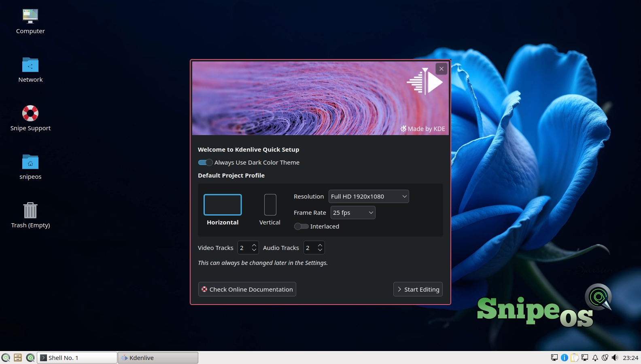Enable the Interlaced switch
The height and width of the screenshot is (364, 641).
(x=301, y=226)
